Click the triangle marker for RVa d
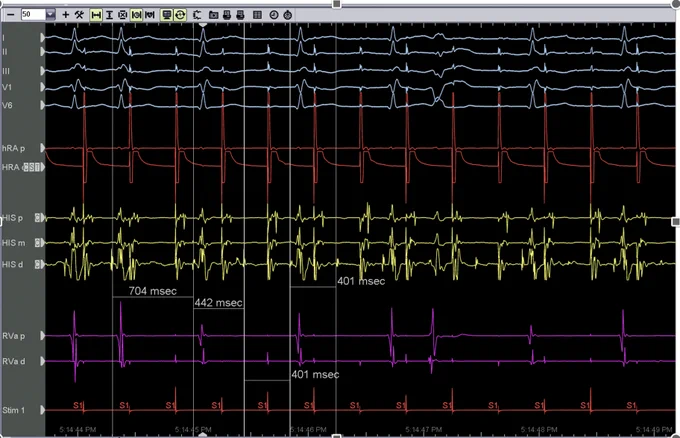Viewport: 680px width, 438px height. [x=42, y=361]
